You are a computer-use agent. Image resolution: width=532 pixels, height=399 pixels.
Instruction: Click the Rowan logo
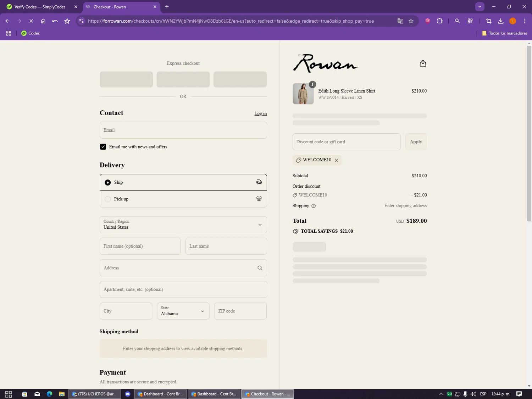325,63
